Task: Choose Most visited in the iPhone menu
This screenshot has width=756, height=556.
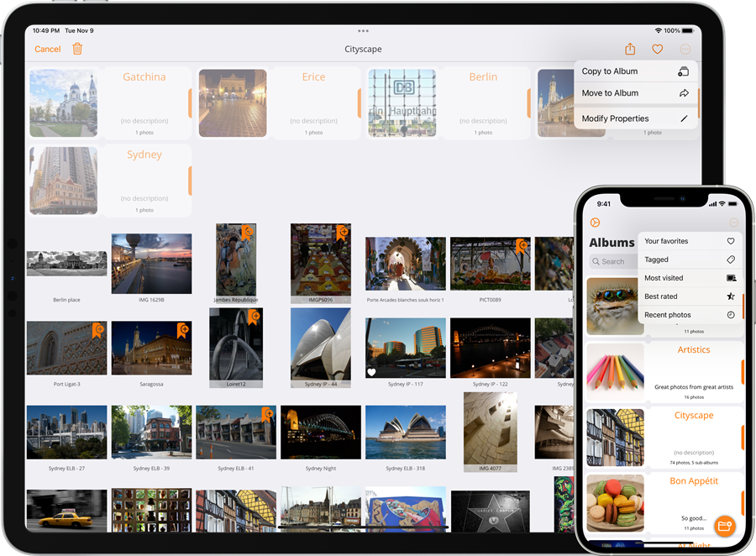Action: point(690,278)
